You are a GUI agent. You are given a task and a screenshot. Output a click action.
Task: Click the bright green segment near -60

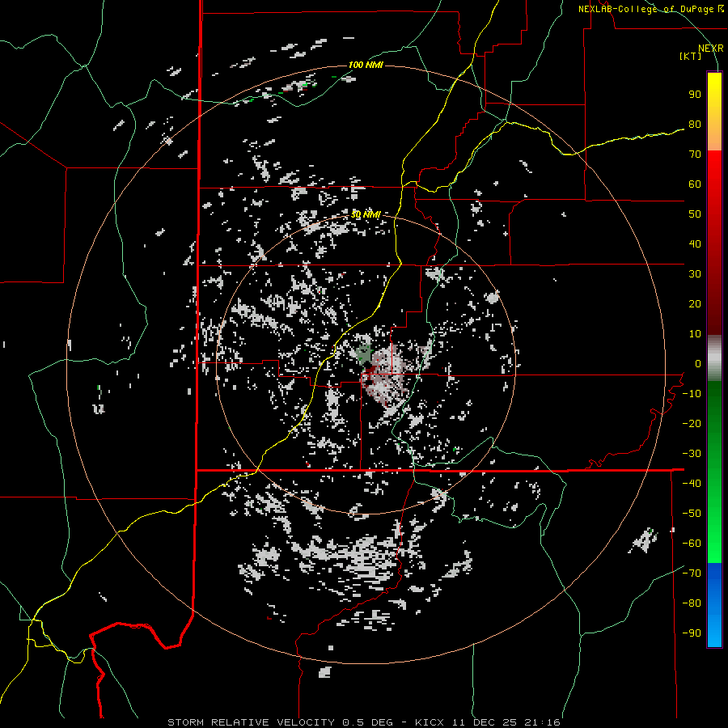tap(714, 544)
